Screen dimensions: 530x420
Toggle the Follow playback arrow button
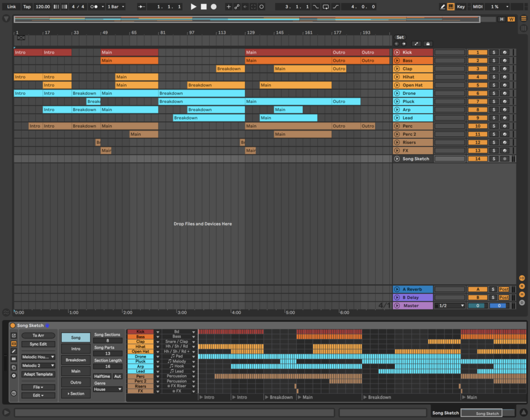coord(141,6)
